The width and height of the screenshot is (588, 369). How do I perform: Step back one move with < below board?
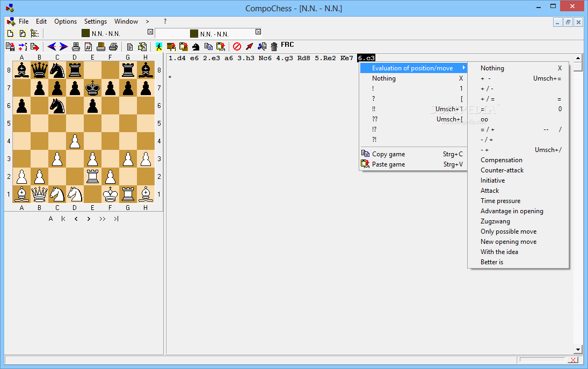[76, 219]
